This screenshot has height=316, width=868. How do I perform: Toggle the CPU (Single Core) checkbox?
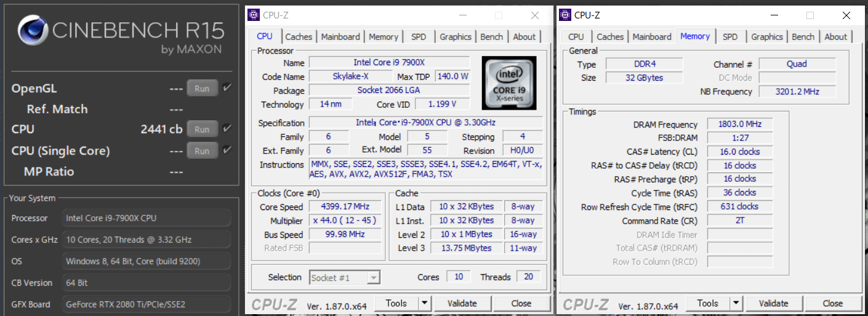point(227,150)
